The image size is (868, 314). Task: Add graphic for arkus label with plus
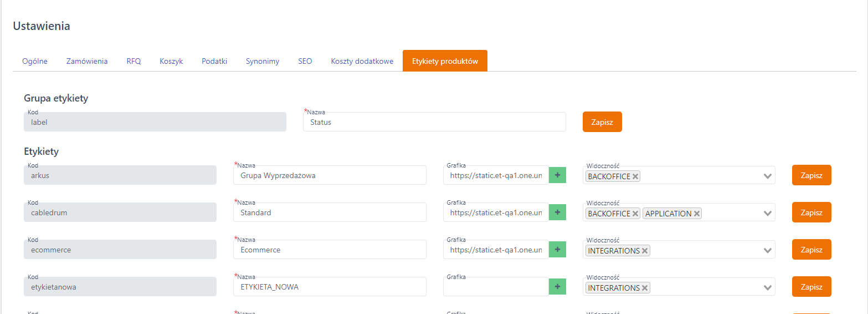tap(557, 175)
